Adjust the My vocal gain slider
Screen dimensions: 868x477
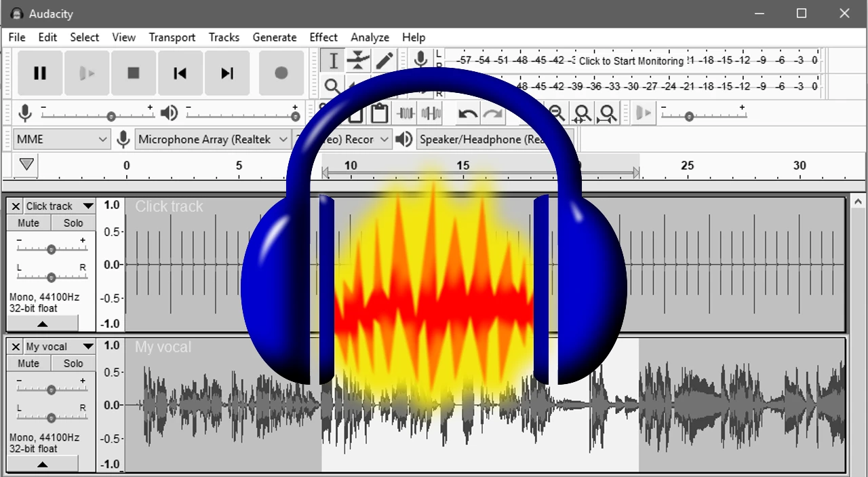point(51,388)
